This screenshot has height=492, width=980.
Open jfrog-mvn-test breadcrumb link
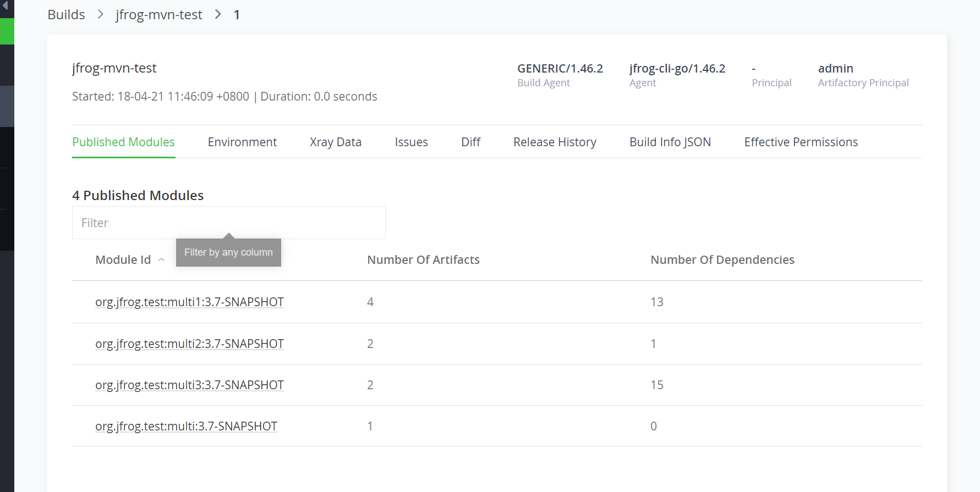click(x=159, y=14)
